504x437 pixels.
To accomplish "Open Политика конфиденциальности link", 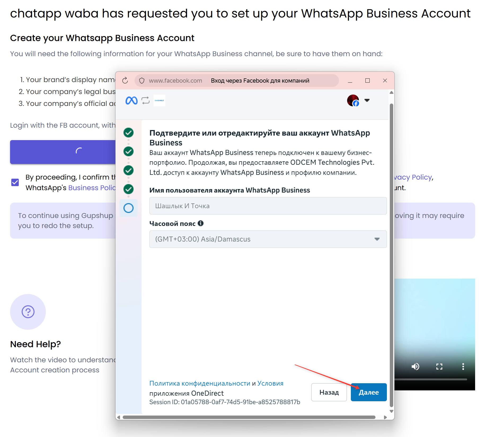I will (200, 383).
